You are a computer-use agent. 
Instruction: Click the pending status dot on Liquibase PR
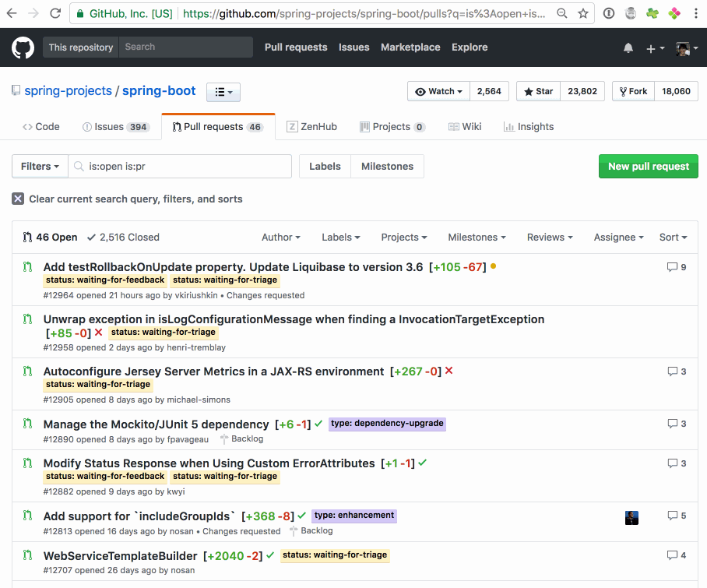pyautogui.click(x=494, y=266)
